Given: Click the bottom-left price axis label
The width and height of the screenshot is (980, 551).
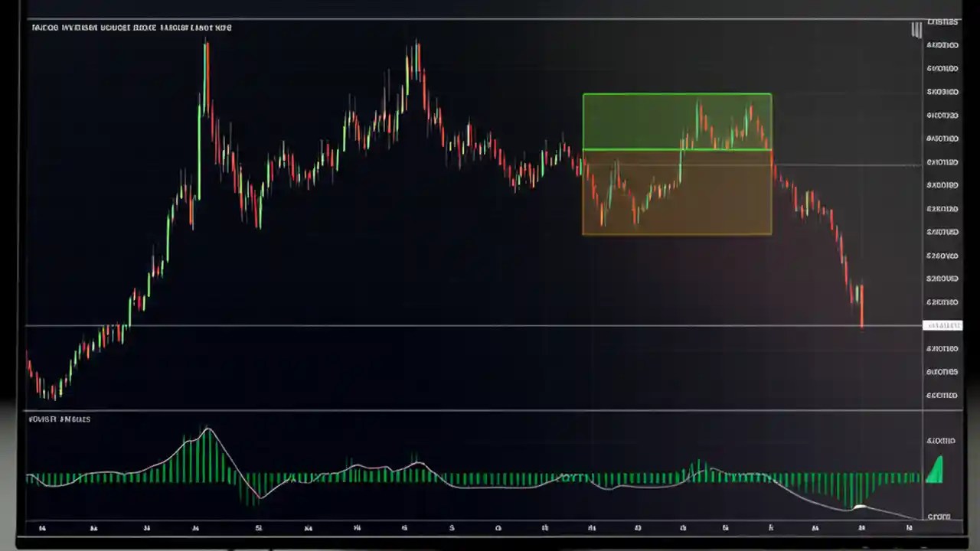Looking at the screenshot, I should pyautogui.click(x=942, y=395).
